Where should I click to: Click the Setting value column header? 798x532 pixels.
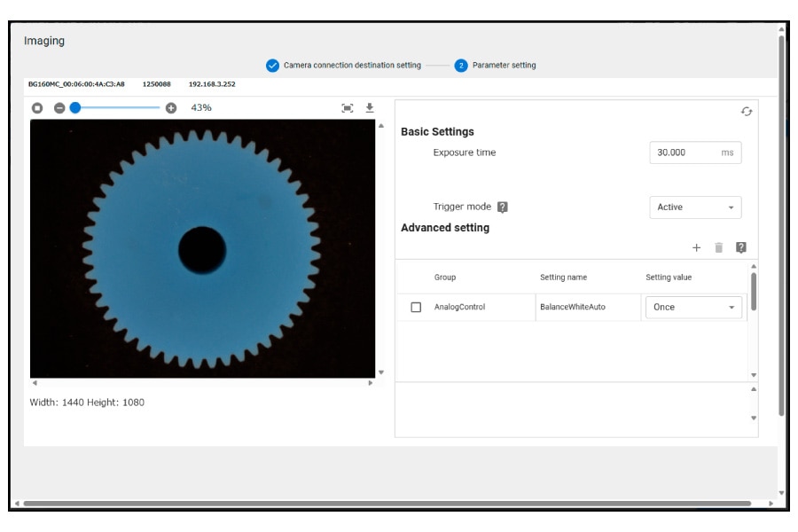coord(669,278)
